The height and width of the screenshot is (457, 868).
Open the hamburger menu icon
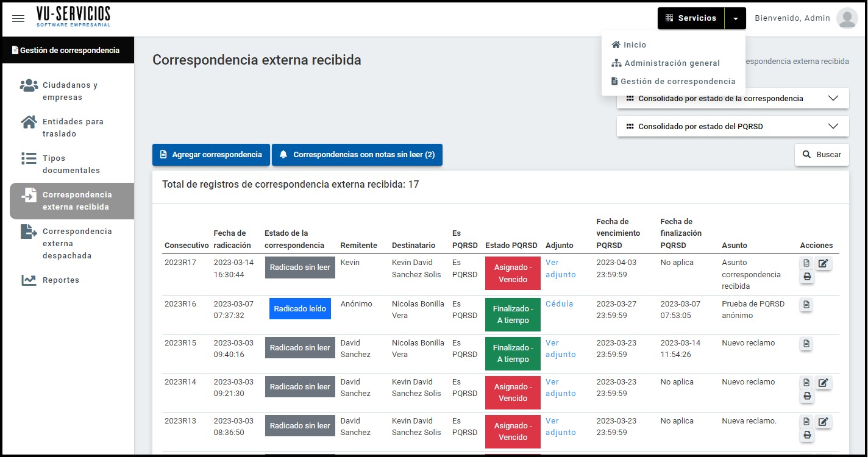tap(18, 18)
